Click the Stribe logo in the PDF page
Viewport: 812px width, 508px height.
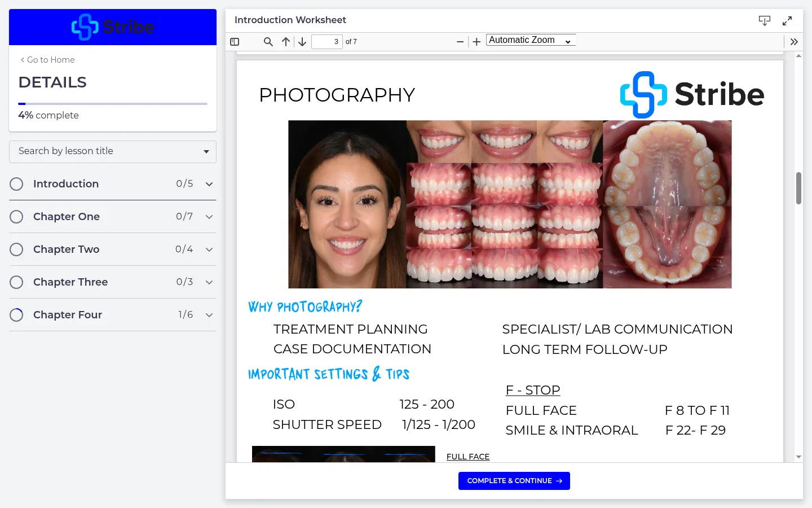692,94
